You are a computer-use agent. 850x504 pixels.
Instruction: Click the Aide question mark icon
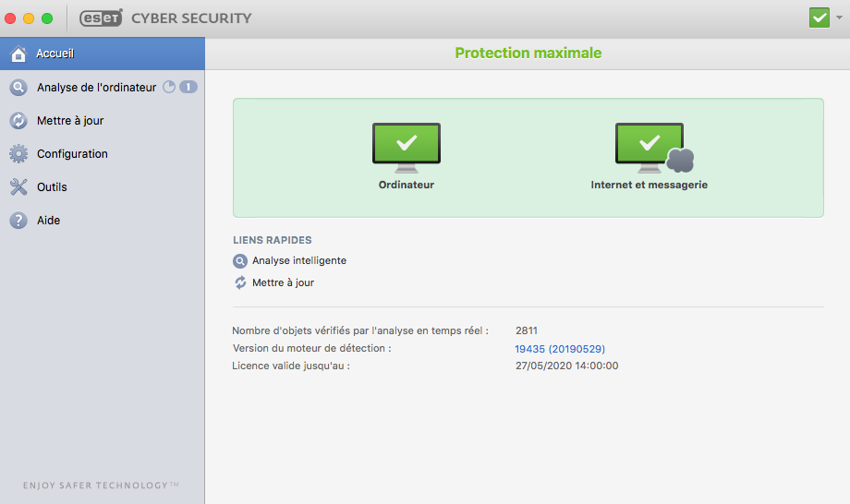click(x=18, y=221)
